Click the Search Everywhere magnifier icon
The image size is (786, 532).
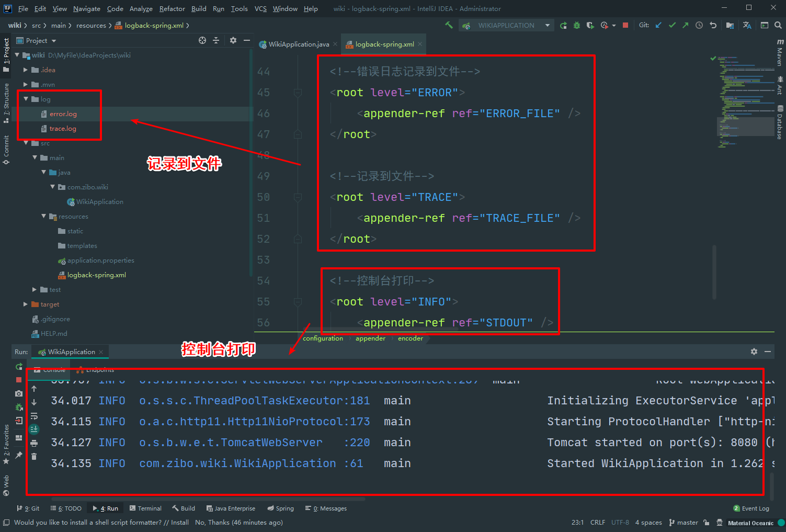click(778, 25)
